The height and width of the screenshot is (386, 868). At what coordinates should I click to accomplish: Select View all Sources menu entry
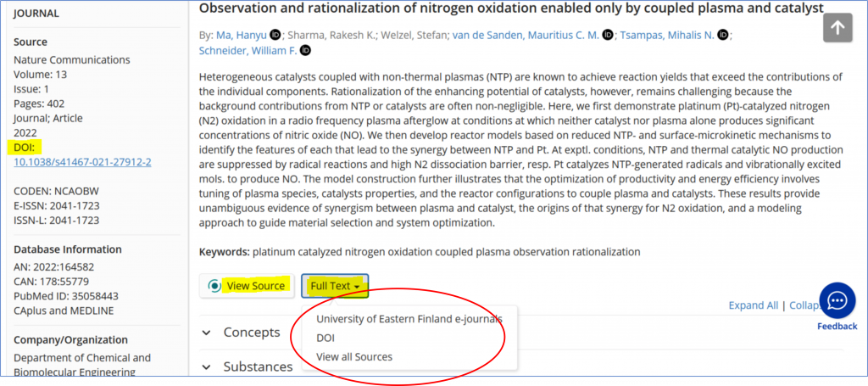[354, 356]
